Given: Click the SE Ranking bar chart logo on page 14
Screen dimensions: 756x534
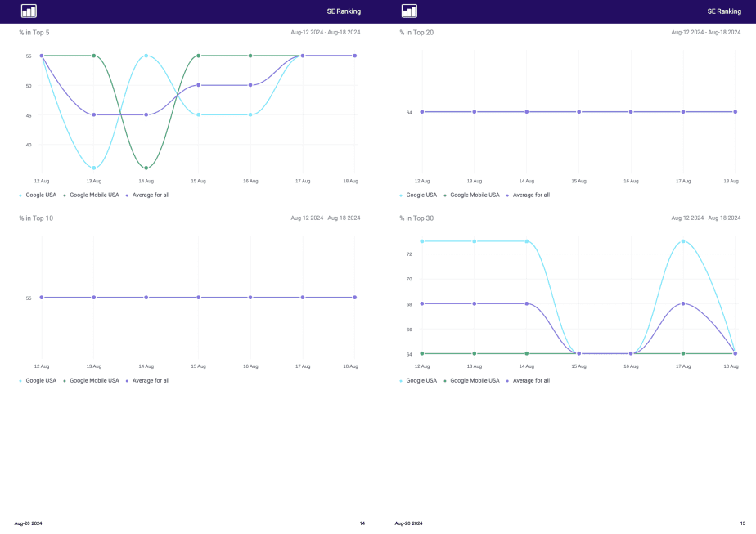Looking at the screenshot, I should (29, 11).
